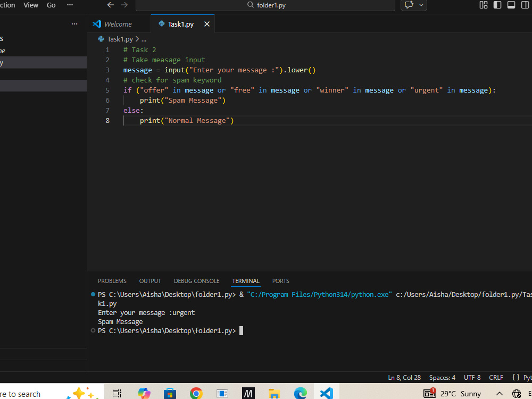Viewport: 532px width, 399px height.
Task: Change indentation via Spaces: 4
Action: 442,378
